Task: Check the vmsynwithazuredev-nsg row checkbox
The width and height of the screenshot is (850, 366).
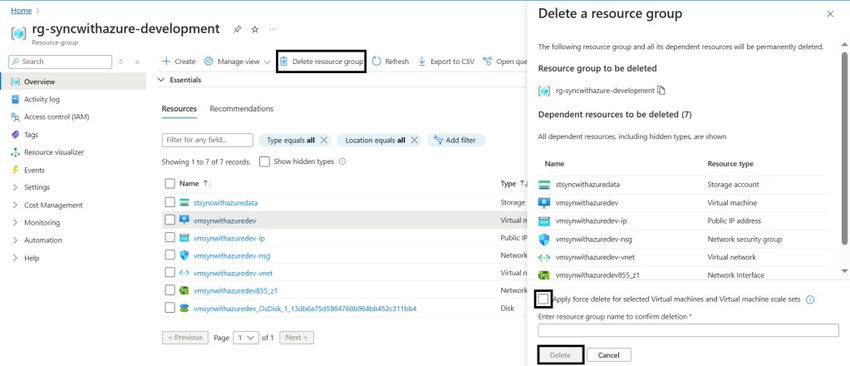Action: [x=170, y=255]
